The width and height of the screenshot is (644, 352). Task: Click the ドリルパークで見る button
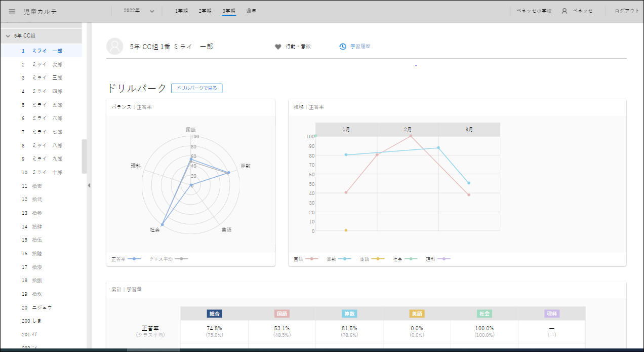pos(196,88)
